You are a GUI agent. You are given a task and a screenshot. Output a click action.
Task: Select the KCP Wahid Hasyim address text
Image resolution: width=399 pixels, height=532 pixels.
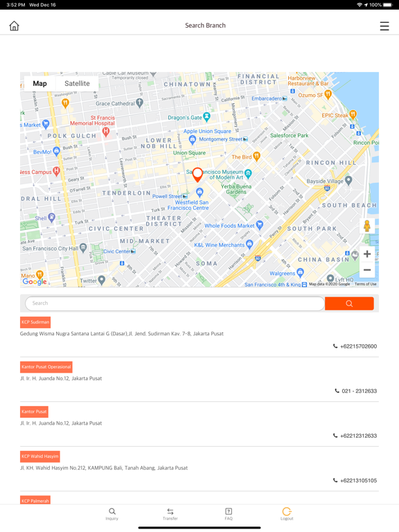pyautogui.click(x=103, y=468)
